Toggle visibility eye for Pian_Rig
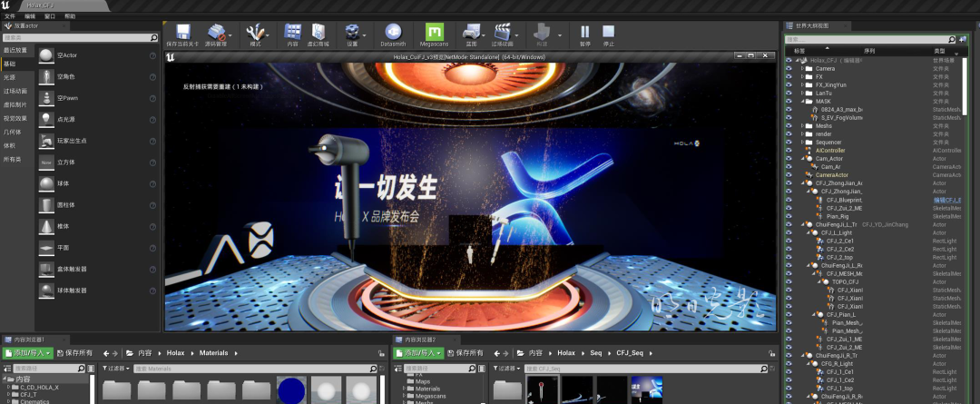Screen dimensions: 980x404 click(x=789, y=216)
